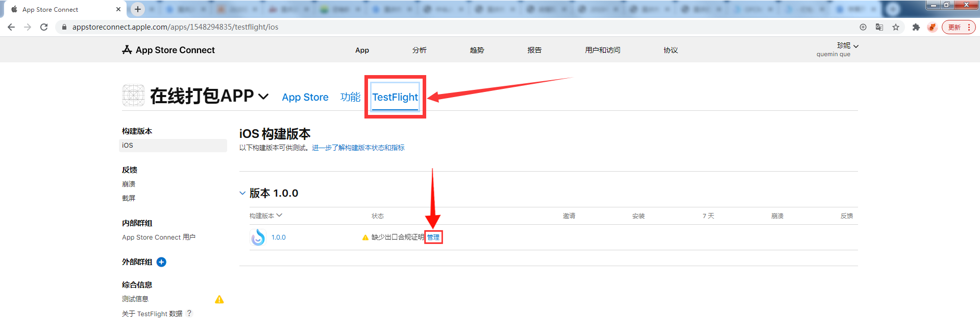Click the iOS 构建版本 heading
Viewport: 980px width, 331px height.
tap(275, 134)
